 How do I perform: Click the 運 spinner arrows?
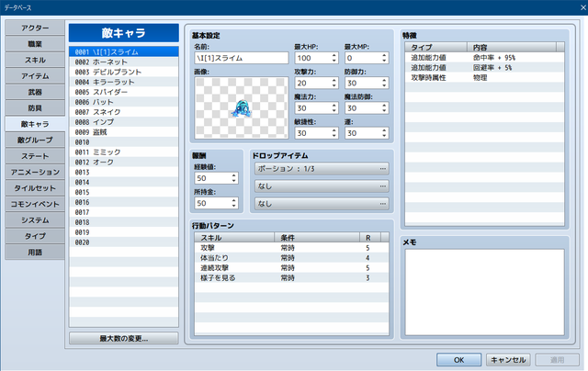[x=384, y=133]
